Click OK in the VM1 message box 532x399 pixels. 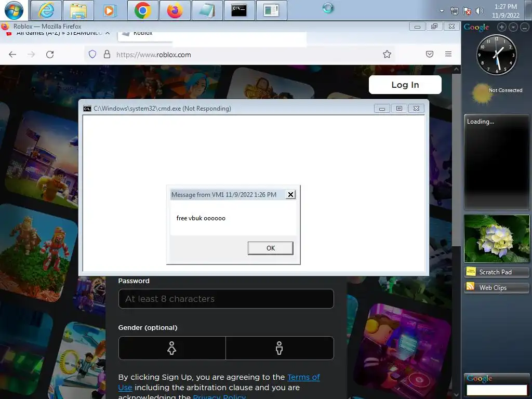[x=270, y=248]
